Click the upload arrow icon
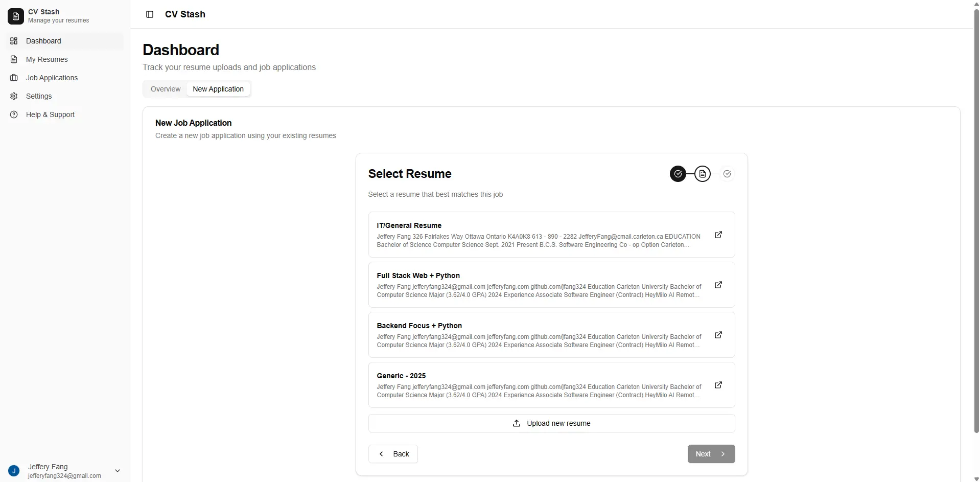The image size is (980, 482). pyautogui.click(x=517, y=423)
